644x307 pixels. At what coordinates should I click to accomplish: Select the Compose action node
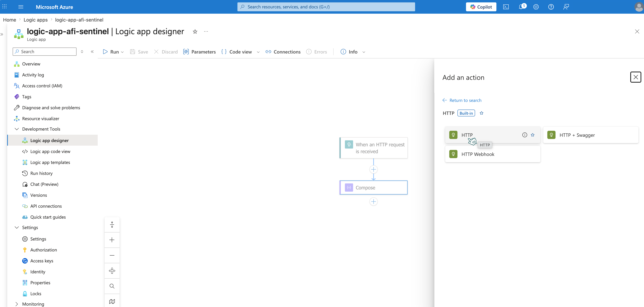pyautogui.click(x=373, y=187)
